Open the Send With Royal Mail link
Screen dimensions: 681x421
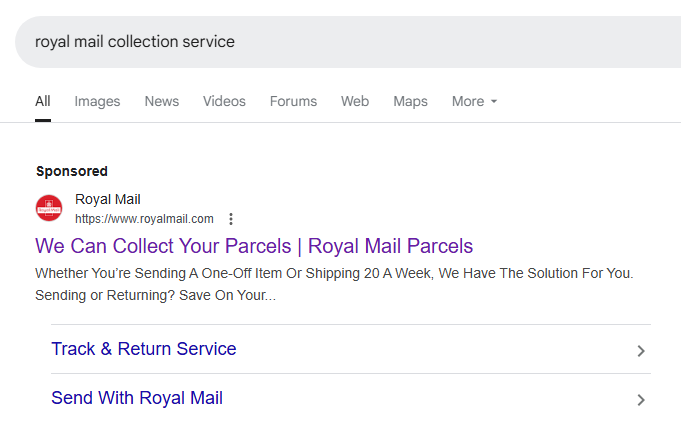pyautogui.click(x=137, y=398)
